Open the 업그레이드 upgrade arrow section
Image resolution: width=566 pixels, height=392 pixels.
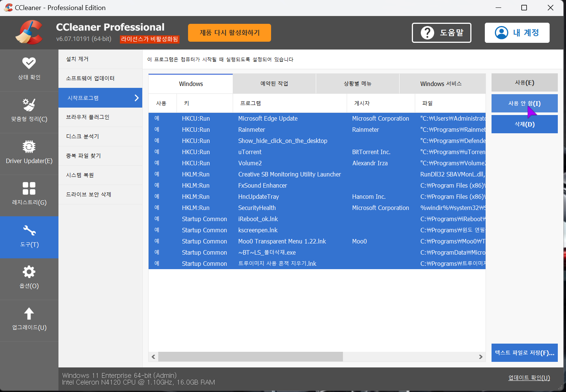[29, 321]
